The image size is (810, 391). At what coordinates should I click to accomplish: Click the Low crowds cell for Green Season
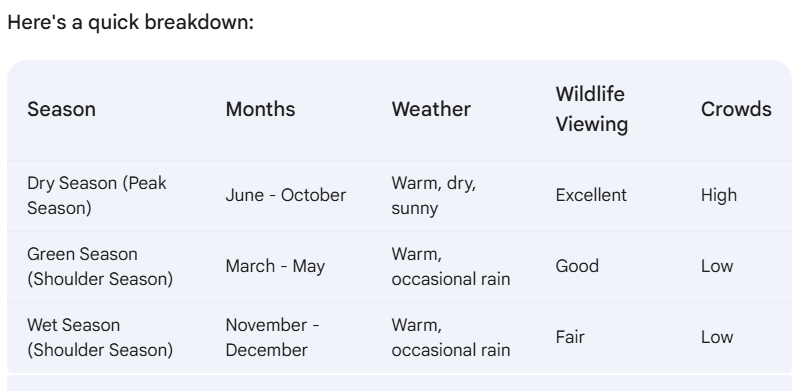pyautogui.click(x=716, y=267)
